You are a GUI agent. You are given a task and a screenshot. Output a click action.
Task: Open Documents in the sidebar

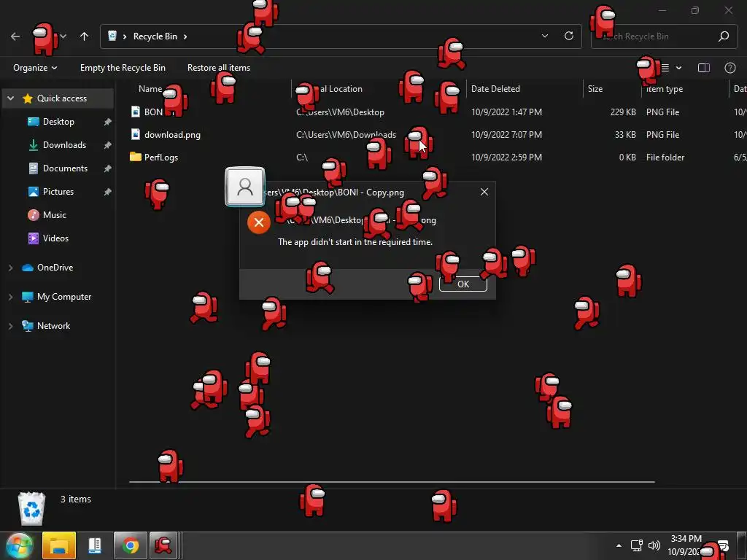65,168
